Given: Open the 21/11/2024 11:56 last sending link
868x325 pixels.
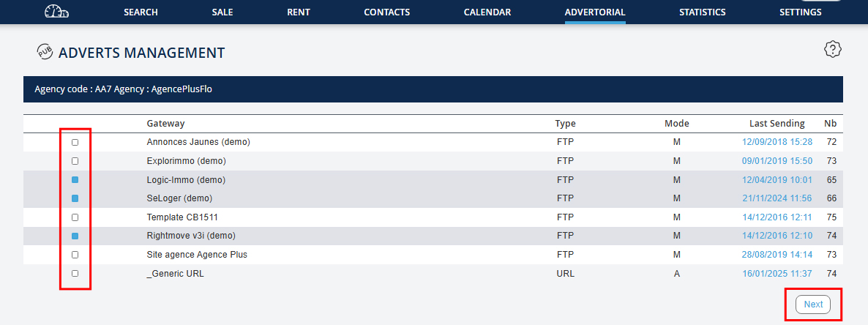Looking at the screenshot, I should (777, 198).
